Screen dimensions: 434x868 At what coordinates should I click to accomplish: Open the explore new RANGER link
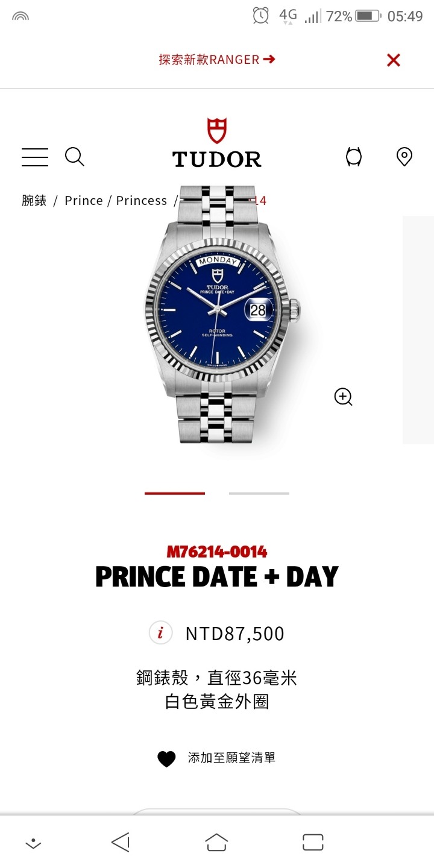217,60
